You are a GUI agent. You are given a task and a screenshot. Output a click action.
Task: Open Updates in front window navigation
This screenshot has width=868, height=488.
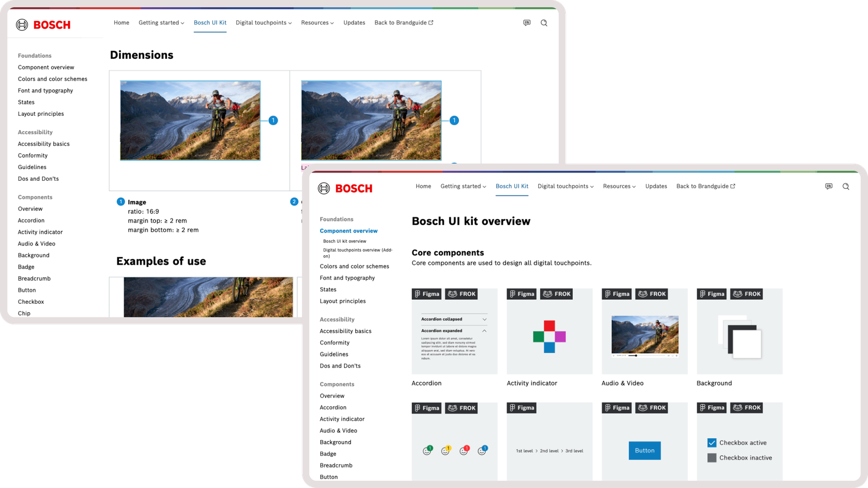coord(656,186)
